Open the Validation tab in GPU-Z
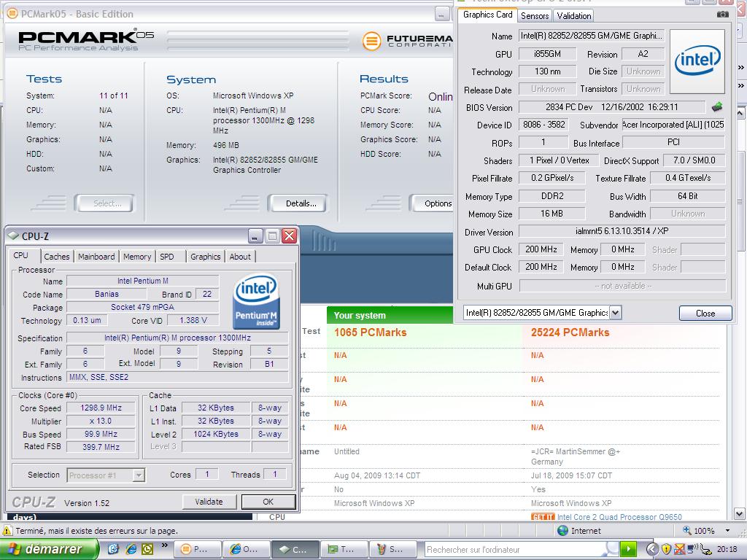The image size is (747, 560). 574,16
